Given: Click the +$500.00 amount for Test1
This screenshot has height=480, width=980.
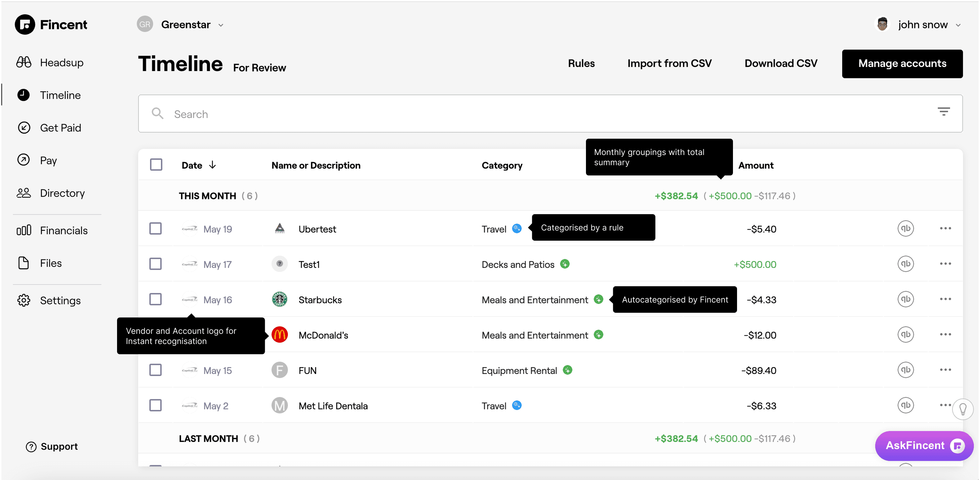Looking at the screenshot, I should (x=755, y=264).
